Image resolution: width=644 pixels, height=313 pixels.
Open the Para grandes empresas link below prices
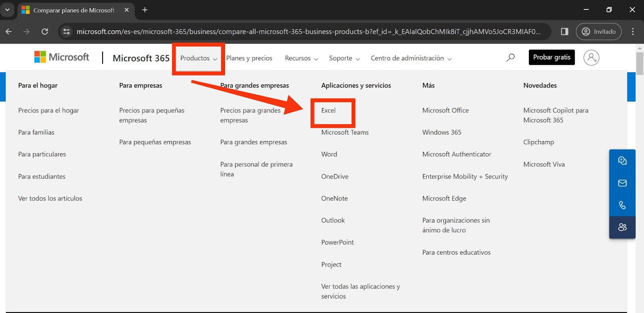point(253,142)
